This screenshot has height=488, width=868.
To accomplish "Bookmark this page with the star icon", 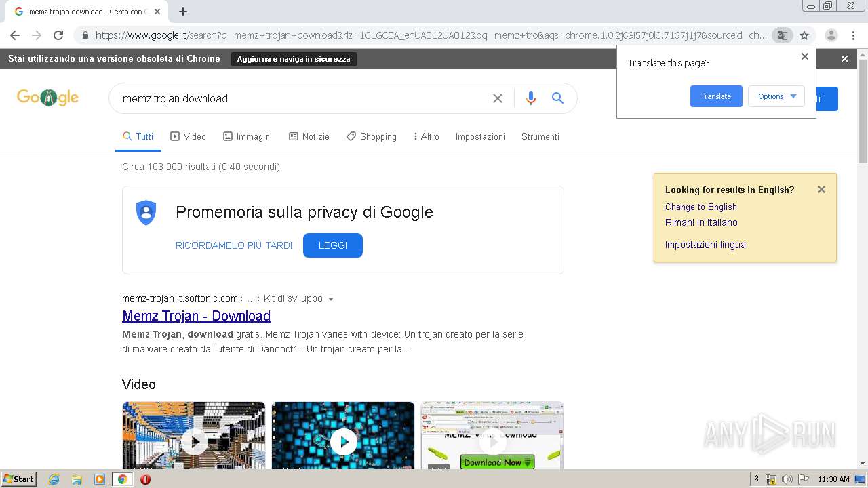I will 804,35.
